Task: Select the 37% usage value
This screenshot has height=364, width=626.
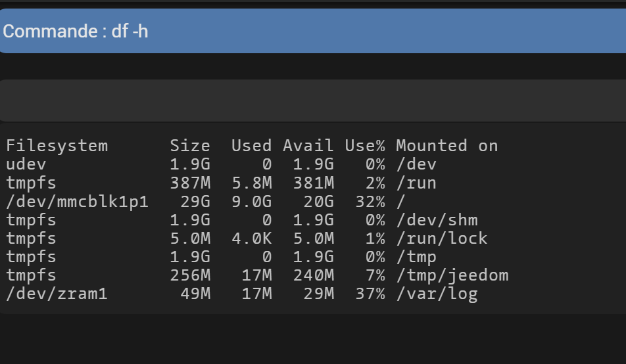Action: pyautogui.click(x=370, y=294)
